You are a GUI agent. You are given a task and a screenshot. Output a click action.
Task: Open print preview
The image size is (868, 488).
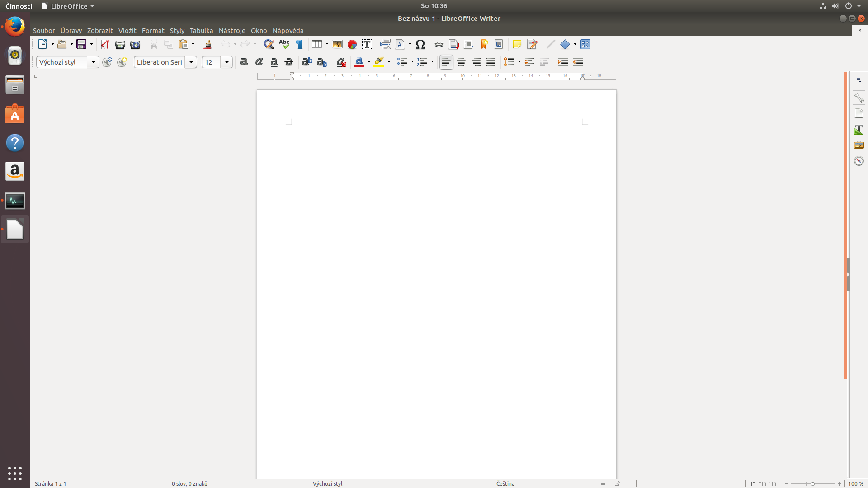point(135,44)
